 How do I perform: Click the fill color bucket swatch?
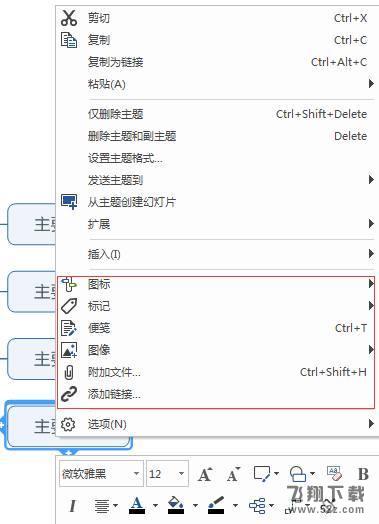coord(176,505)
